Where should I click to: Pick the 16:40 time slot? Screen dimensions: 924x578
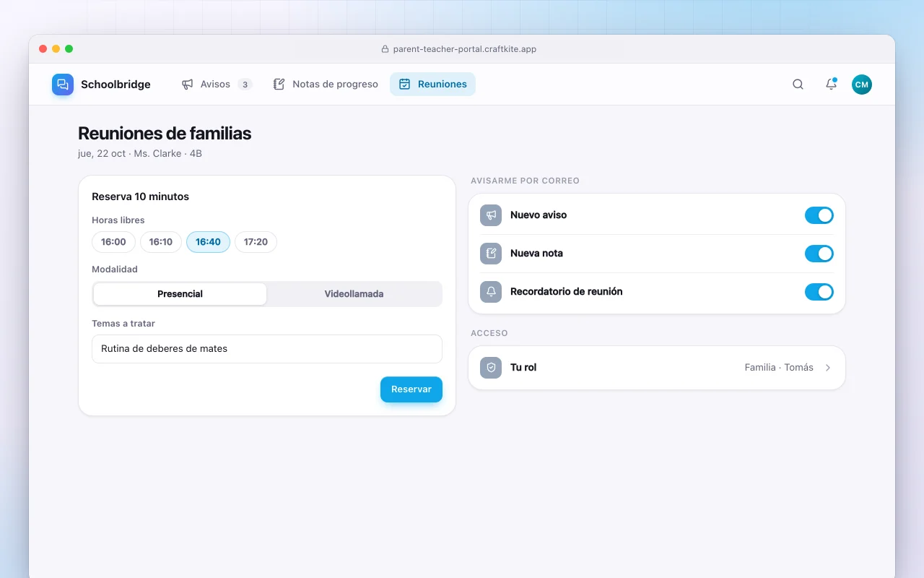[208, 242]
